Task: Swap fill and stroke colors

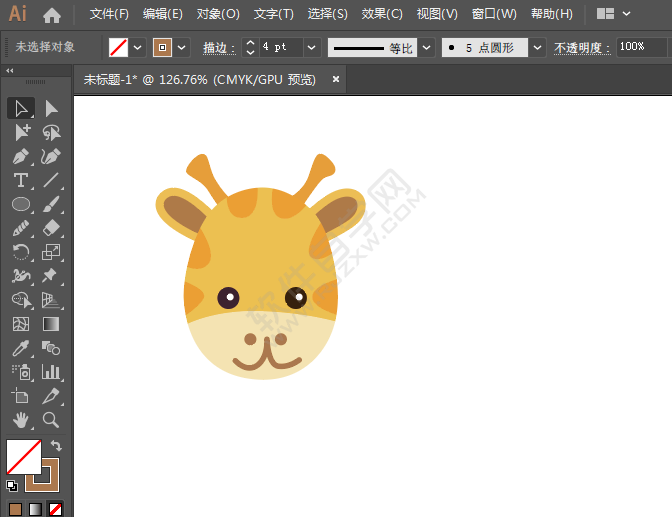Action: coord(57,446)
